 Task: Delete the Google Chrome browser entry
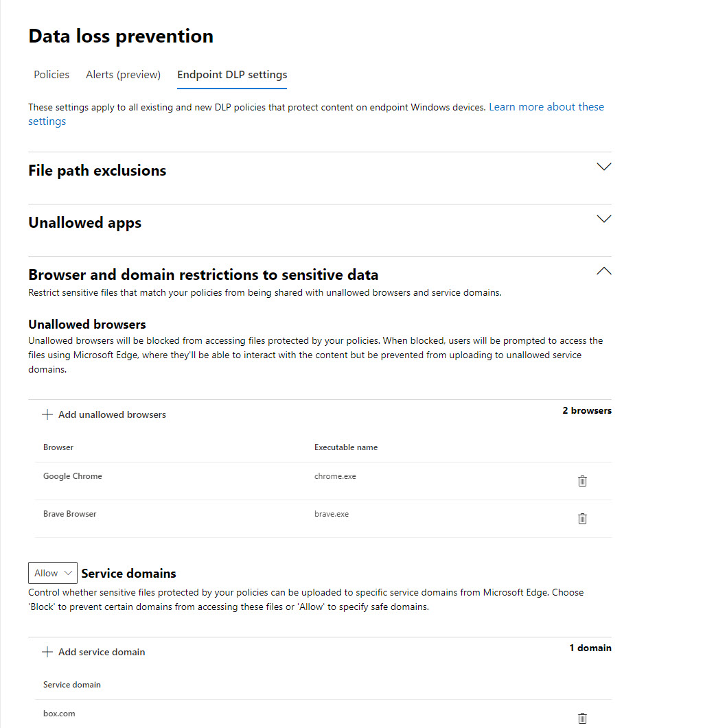(x=582, y=481)
